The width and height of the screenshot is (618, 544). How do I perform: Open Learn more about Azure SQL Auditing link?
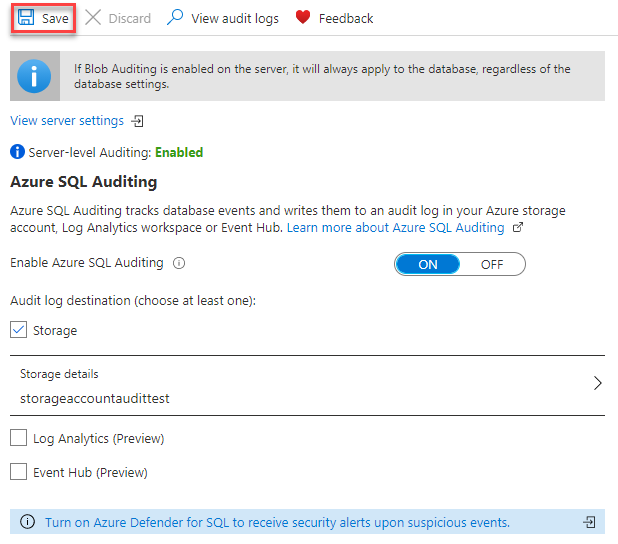pos(395,228)
